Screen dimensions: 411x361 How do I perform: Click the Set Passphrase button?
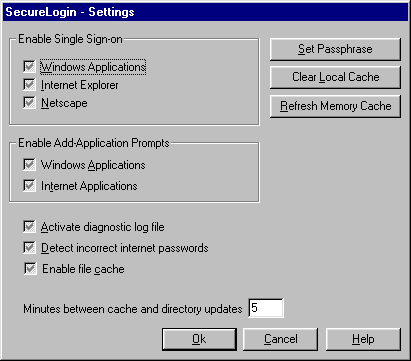pyautogui.click(x=335, y=49)
